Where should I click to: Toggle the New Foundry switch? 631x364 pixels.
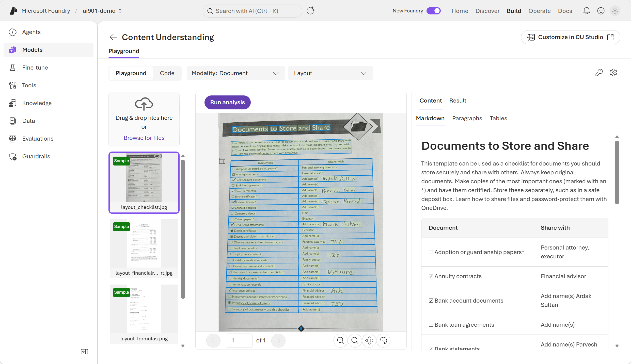pyautogui.click(x=434, y=11)
